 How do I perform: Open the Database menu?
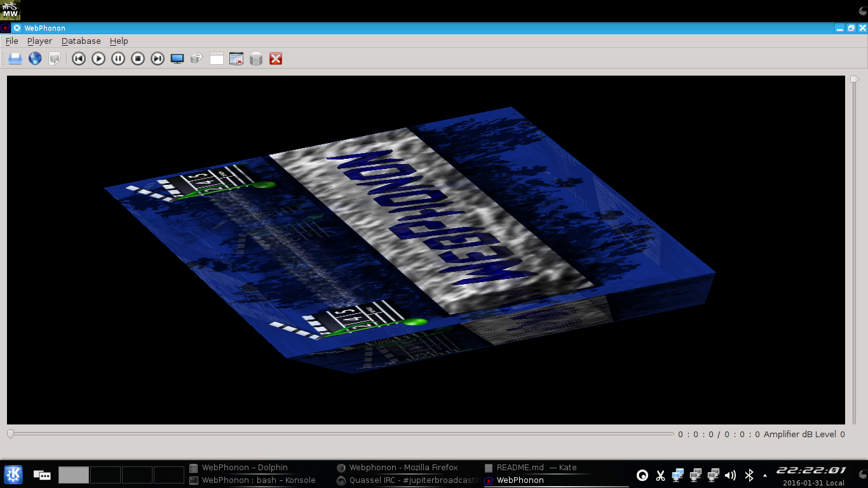[81, 41]
